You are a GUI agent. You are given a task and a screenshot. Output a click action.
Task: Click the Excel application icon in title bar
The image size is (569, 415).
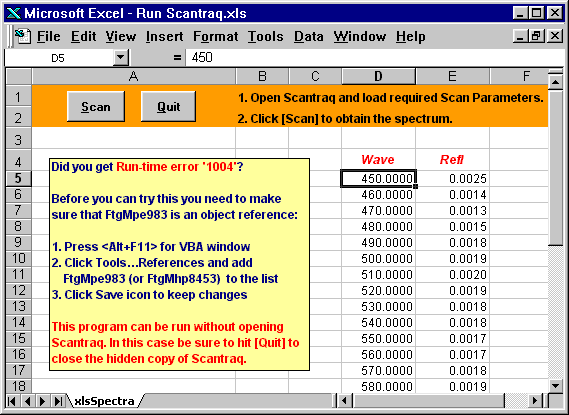(14, 13)
